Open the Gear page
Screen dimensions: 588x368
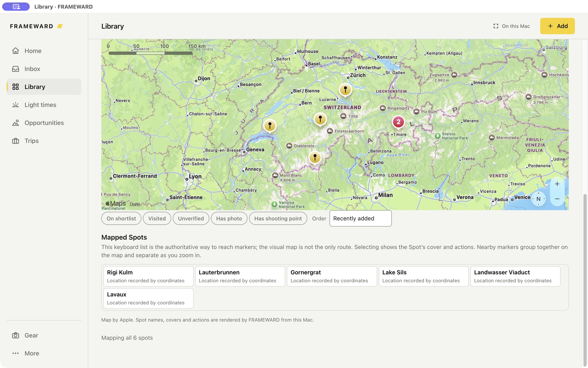44,335
